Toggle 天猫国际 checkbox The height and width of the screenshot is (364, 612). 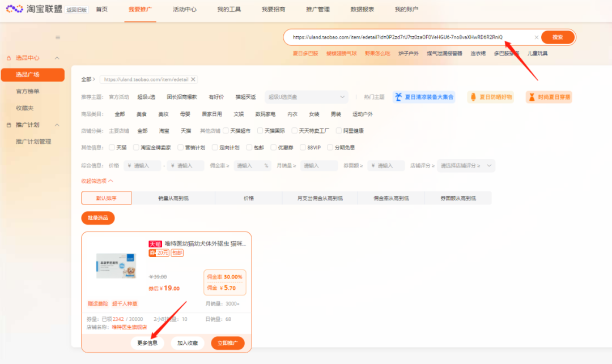tap(260, 131)
